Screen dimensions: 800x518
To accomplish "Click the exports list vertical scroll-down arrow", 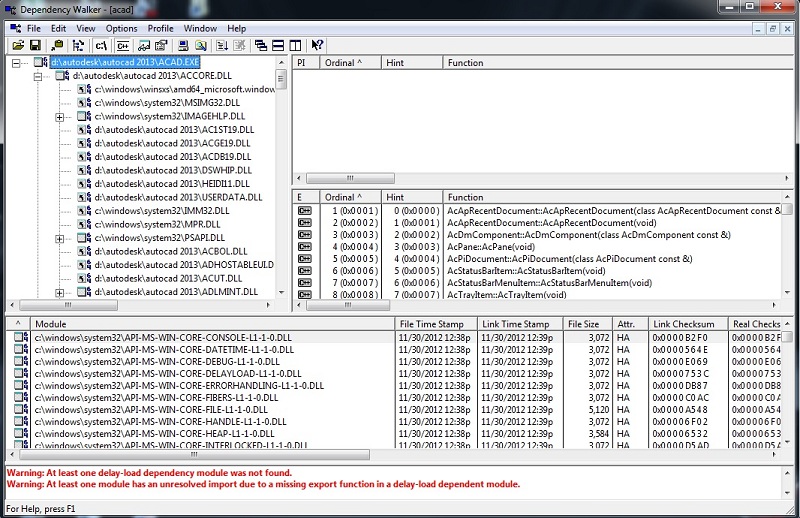I will click(787, 293).
